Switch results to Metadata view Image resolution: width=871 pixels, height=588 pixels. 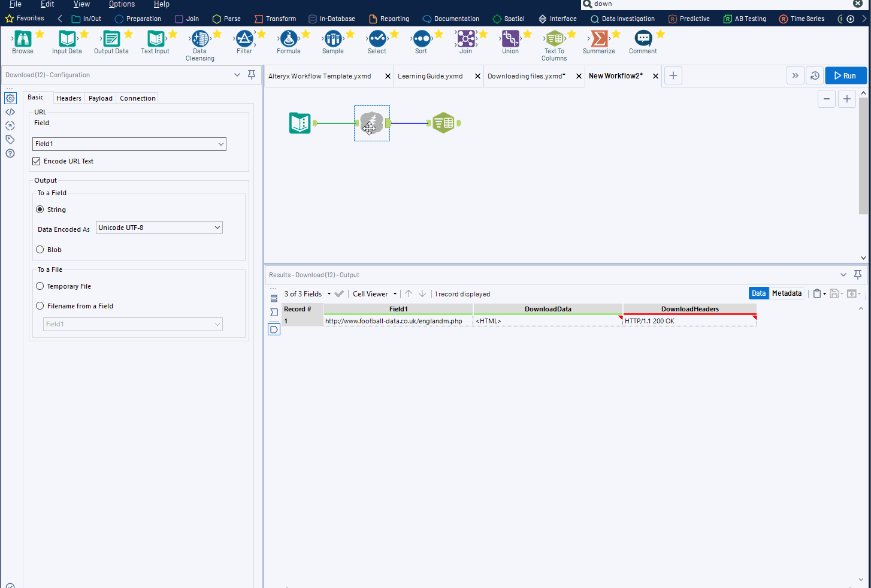click(787, 293)
